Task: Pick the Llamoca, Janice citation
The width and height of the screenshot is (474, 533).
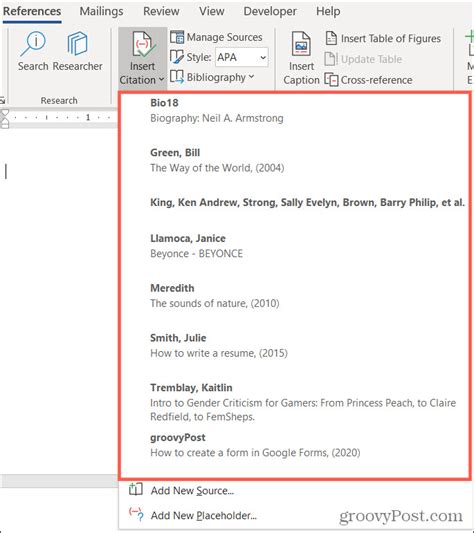Action: click(294, 246)
